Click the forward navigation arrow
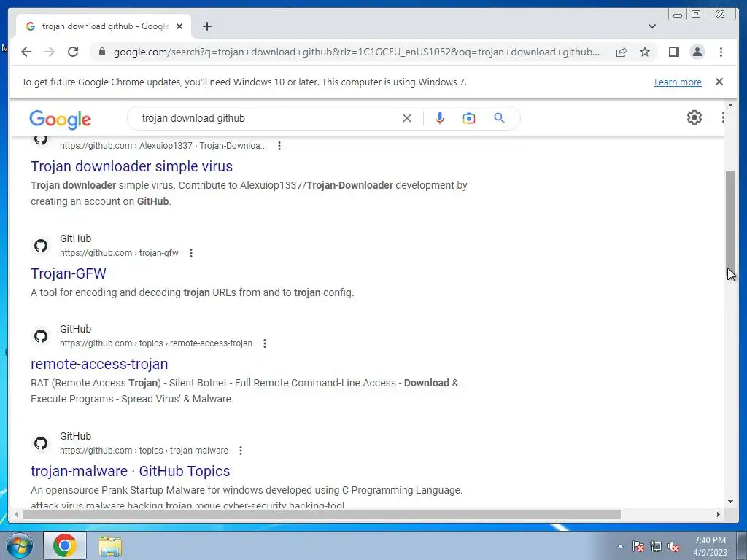Screen dimensions: 747x560 [50, 52]
